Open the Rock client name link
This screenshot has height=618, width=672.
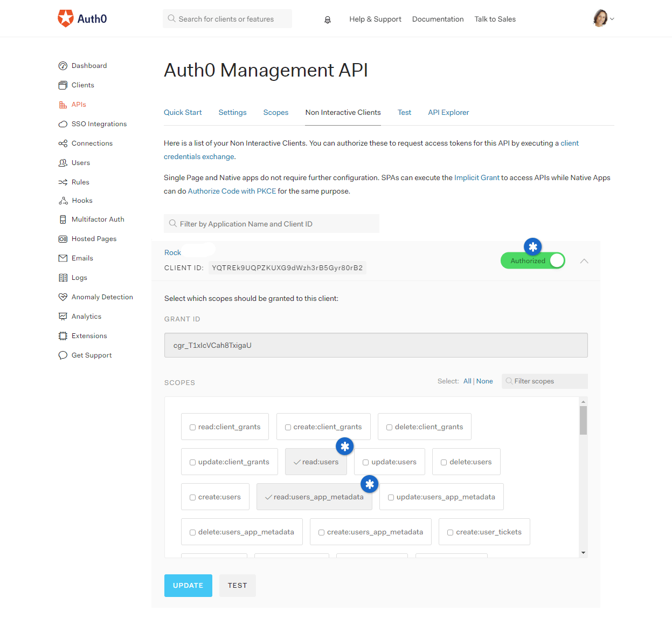pyautogui.click(x=172, y=252)
